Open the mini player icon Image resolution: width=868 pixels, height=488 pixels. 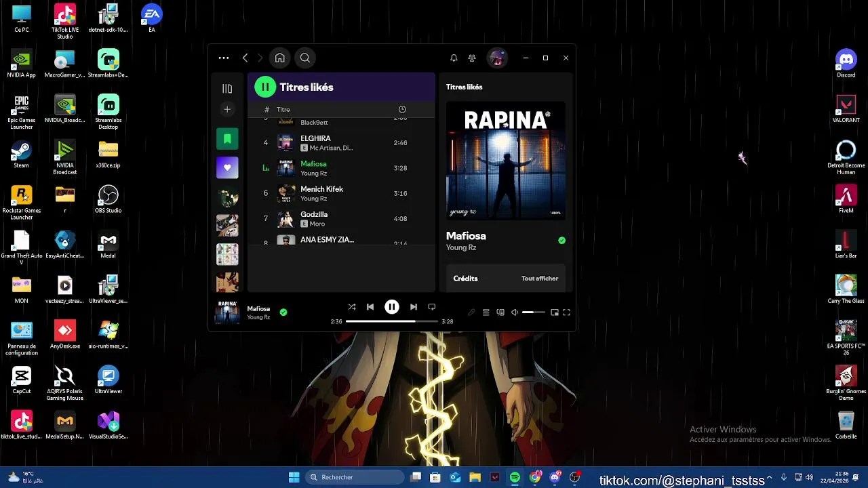coord(554,312)
